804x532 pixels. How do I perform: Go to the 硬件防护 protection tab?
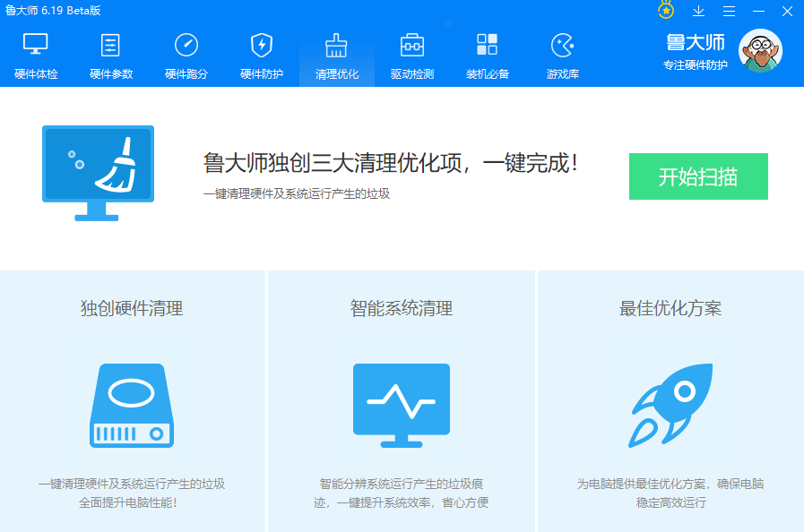[262, 57]
